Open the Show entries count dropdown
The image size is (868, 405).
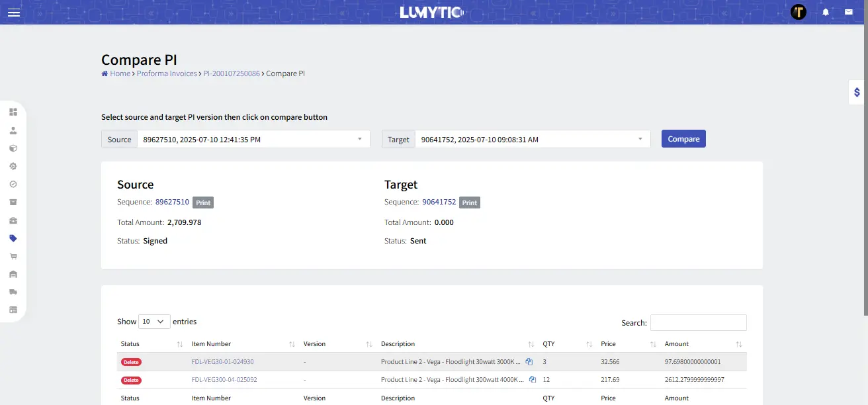(x=154, y=322)
